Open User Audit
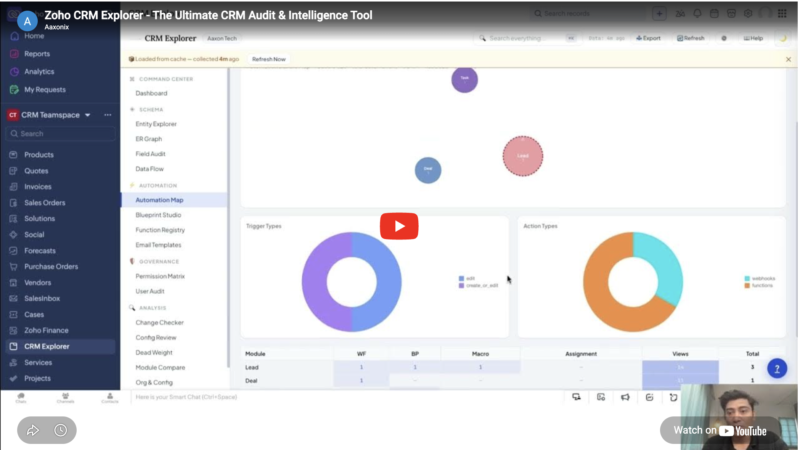The image size is (800, 450). [x=149, y=291]
